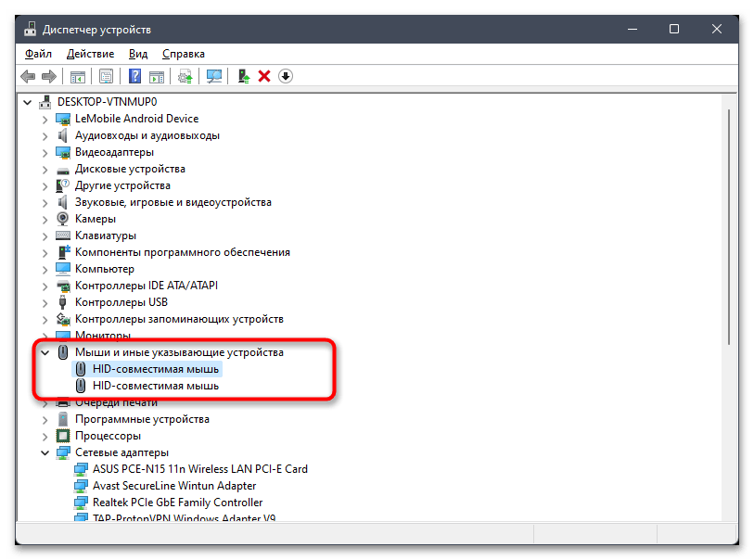The width and height of the screenshot is (754, 560).
Task: Click the Properties sheet toolbar icon
Action: coord(107,76)
